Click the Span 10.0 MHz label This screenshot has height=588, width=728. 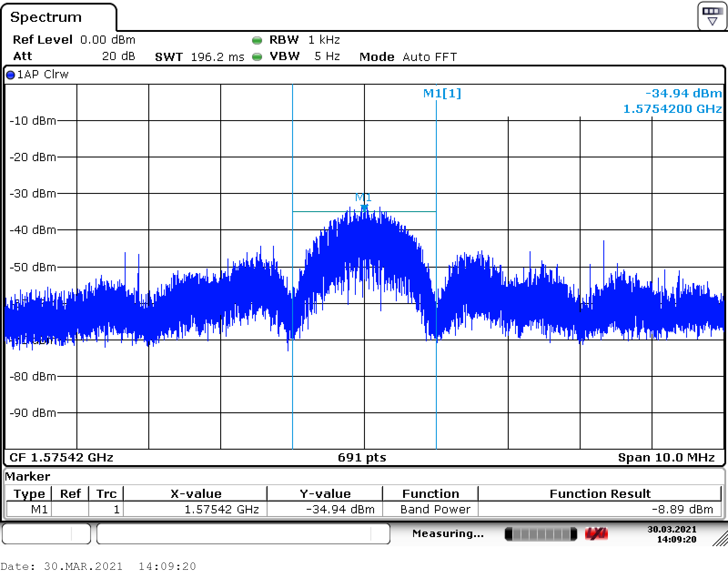click(x=666, y=457)
